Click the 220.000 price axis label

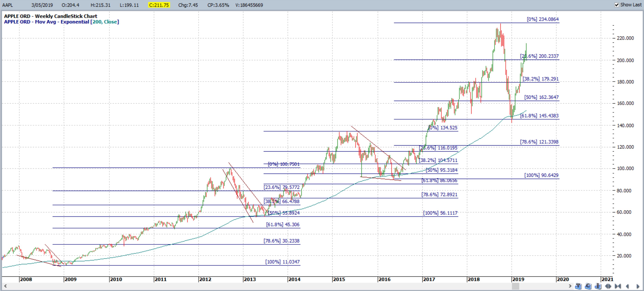coord(625,38)
